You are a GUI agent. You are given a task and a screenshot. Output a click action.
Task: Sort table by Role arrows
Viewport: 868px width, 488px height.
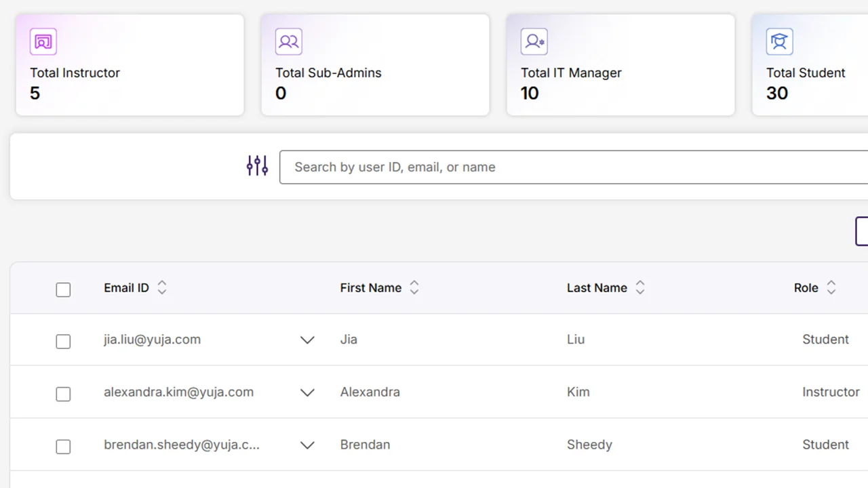831,288
